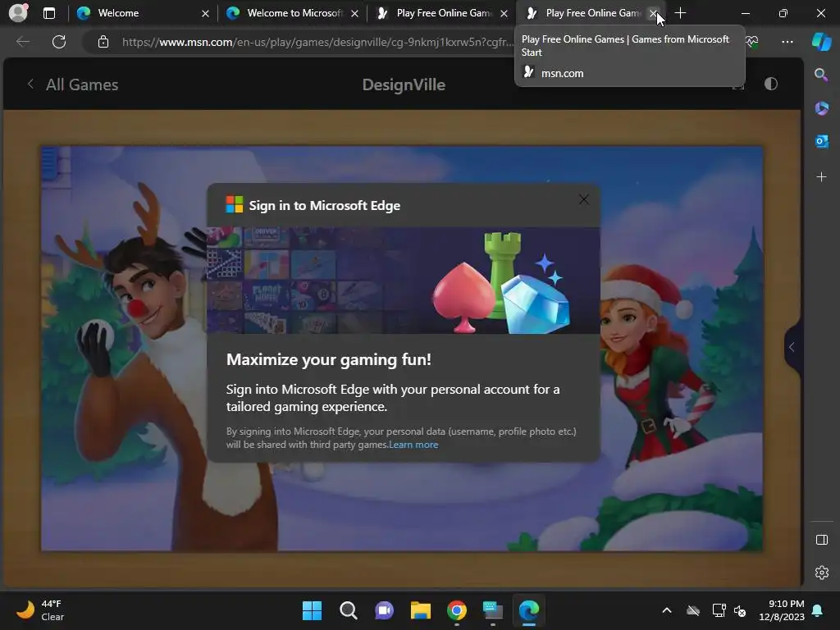
Task: Go back to All Games
Action: (x=72, y=84)
